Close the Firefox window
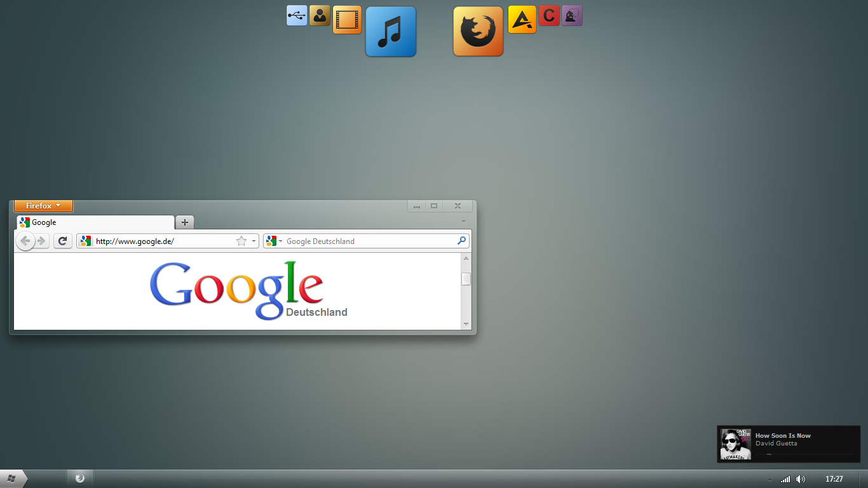 tap(458, 206)
